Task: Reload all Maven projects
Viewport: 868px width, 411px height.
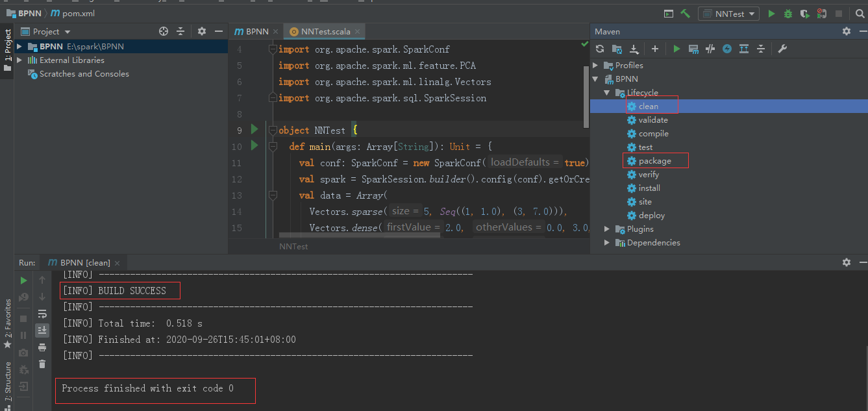Action: (600, 48)
